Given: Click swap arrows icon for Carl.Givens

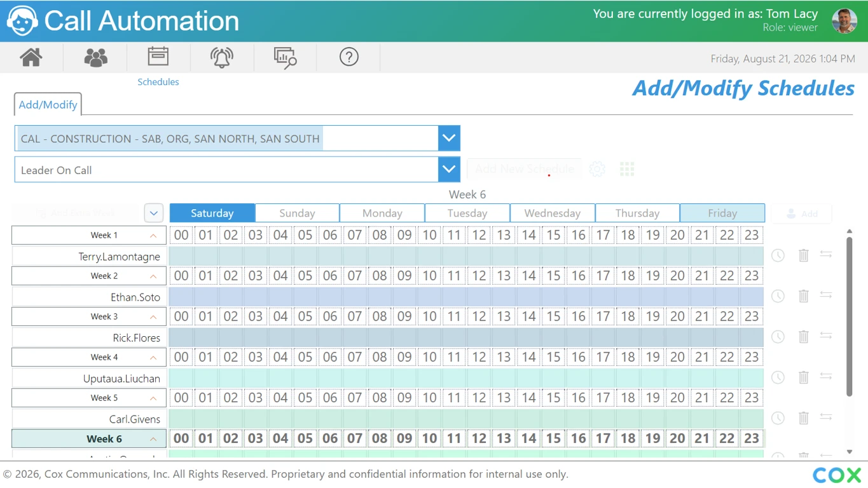Looking at the screenshot, I should tap(826, 417).
